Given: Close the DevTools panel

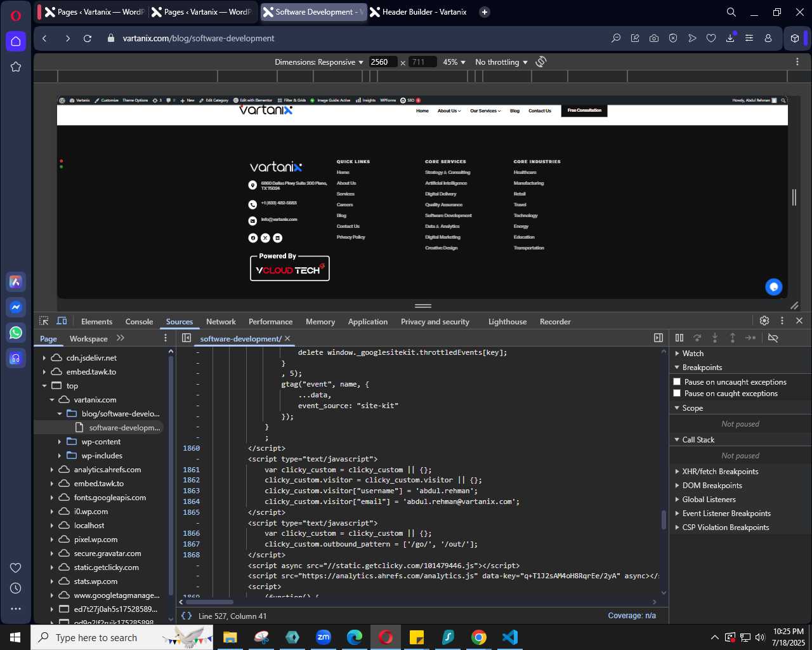Looking at the screenshot, I should click(799, 321).
